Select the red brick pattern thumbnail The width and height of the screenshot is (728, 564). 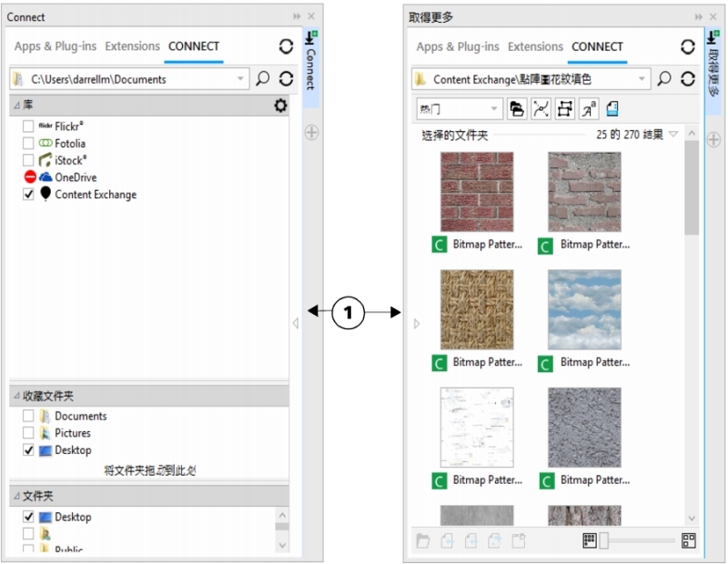coord(476,192)
